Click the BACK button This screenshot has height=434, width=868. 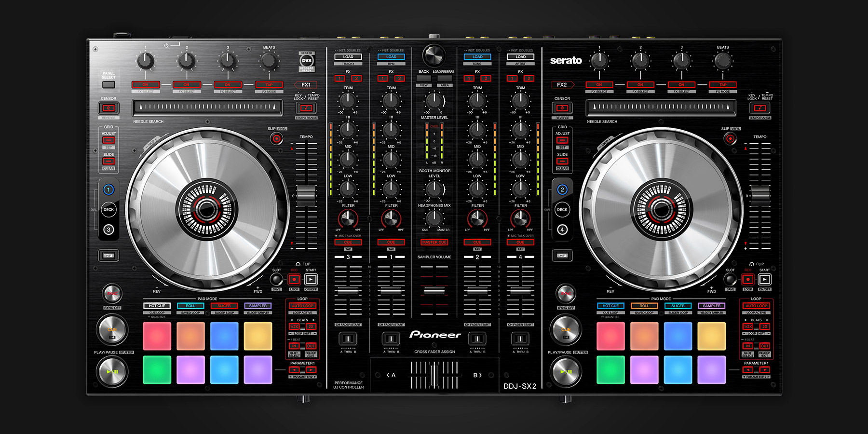point(424,78)
